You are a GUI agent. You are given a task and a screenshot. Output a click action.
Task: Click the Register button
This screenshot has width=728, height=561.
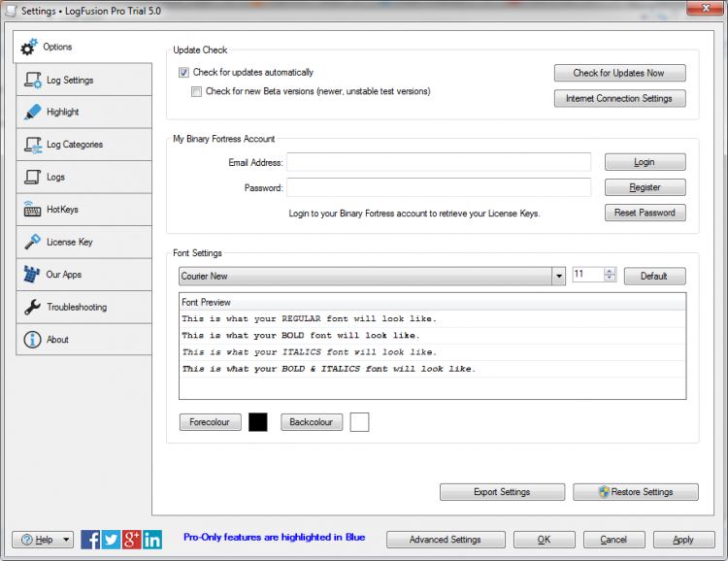pos(645,187)
